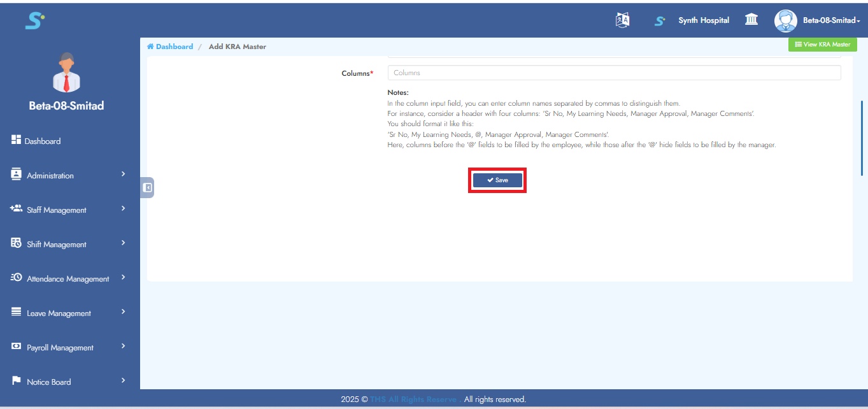Click inside the Columns input field
Image resolution: width=868 pixels, height=409 pixels.
point(613,72)
